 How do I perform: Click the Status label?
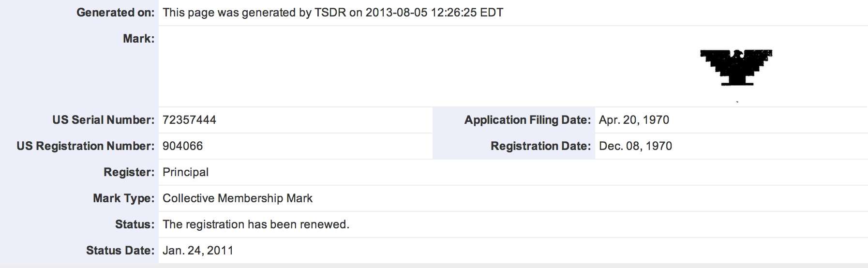click(135, 224)
